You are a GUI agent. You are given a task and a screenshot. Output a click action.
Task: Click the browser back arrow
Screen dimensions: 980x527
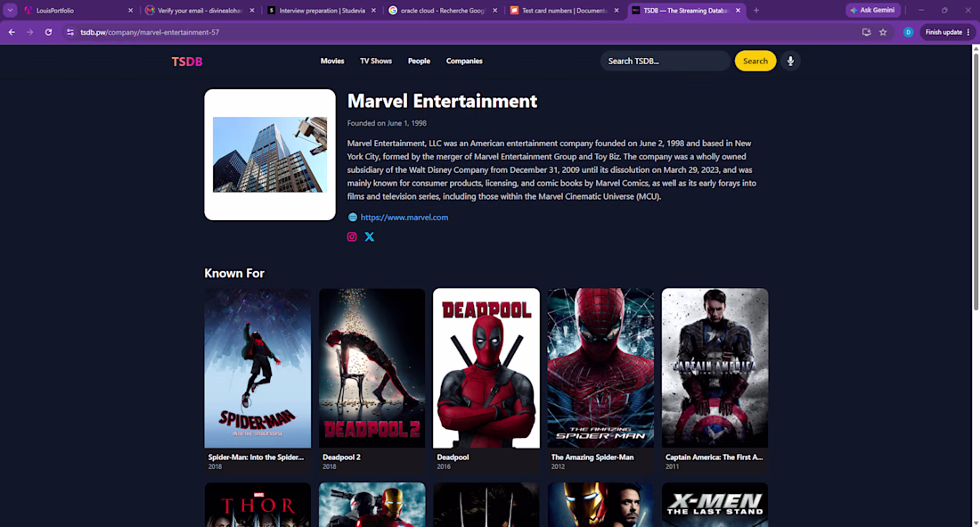point(12,32)
